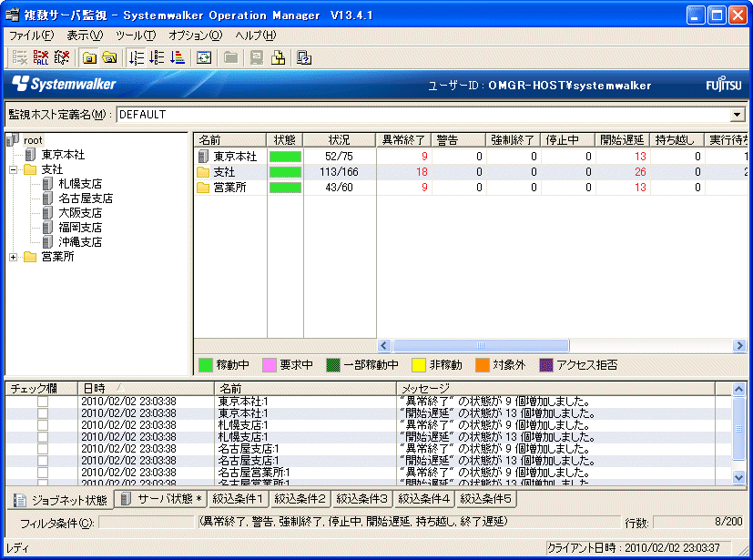Click the green status bar of 東京本社 row
Image resolution: width=753 pixels, height=560 pixels.
[x=285, y=157]
